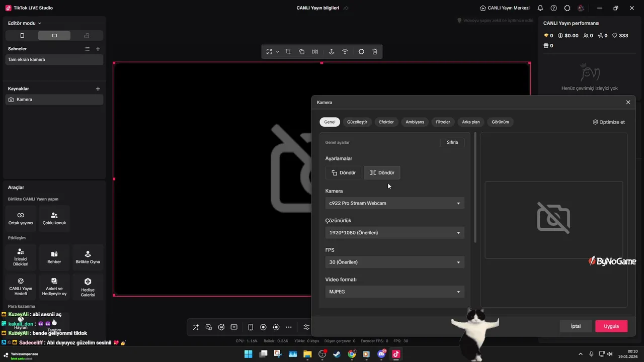
Task: Click the media music icon in bottom toolbar
Action: [x=209, y=327]
